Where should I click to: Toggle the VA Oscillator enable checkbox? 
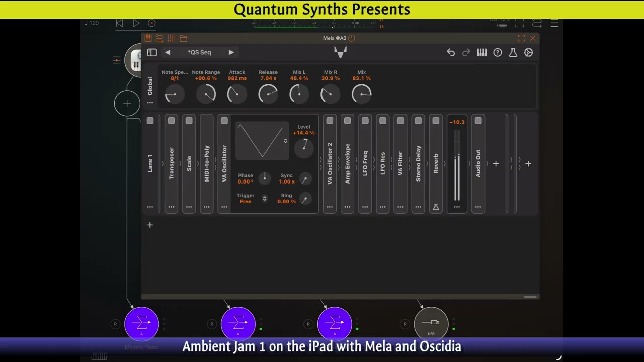(224, 121)
